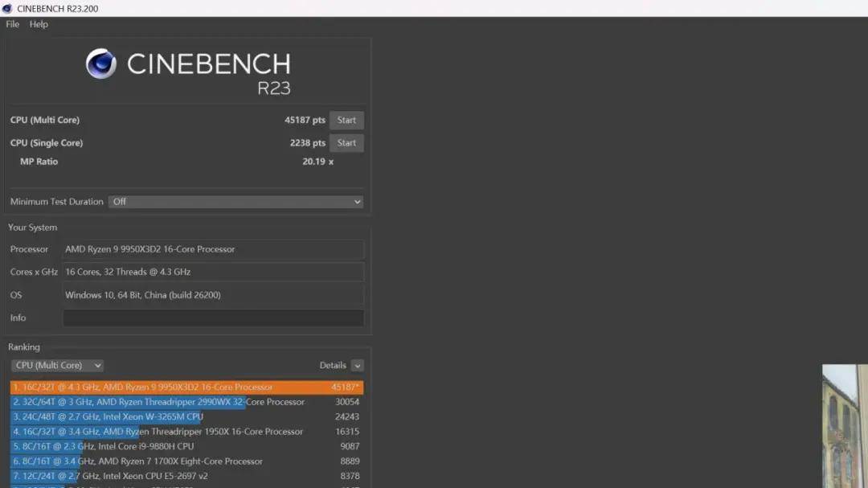This screenshot has width=868, height=488.
Task: Click the 45187 pts multi core score
Action: tap(305, 121)
